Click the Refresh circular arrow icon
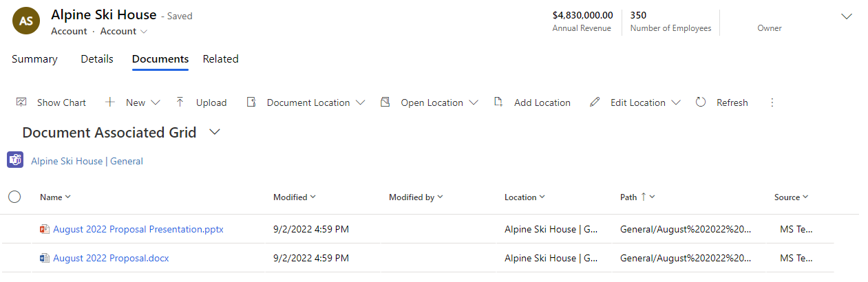 click(x=701, y=102)
